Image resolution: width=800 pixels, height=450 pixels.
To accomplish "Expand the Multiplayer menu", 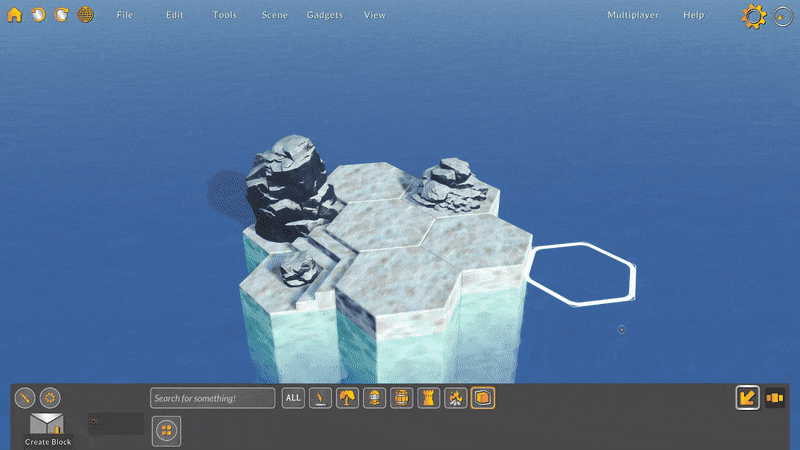I will tap(633, 15).
